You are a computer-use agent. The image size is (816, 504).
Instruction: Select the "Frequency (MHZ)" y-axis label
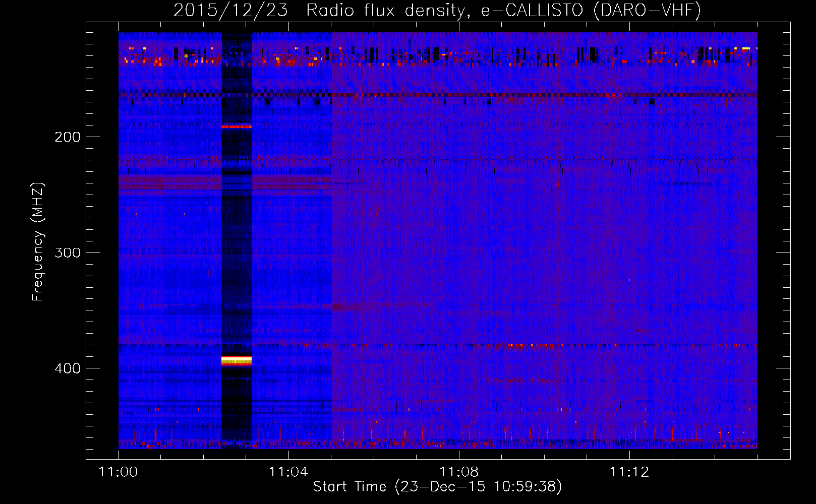38,242
